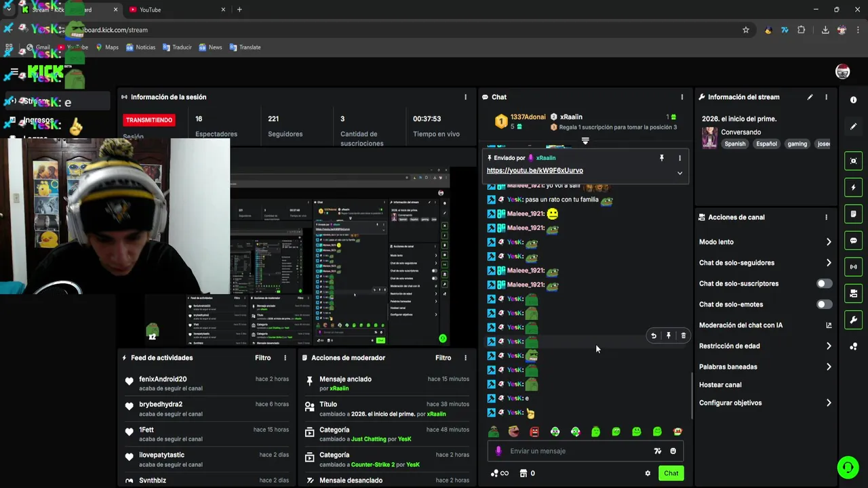Open Just Chatting category link in moderator actions

[x=369, y=439]
